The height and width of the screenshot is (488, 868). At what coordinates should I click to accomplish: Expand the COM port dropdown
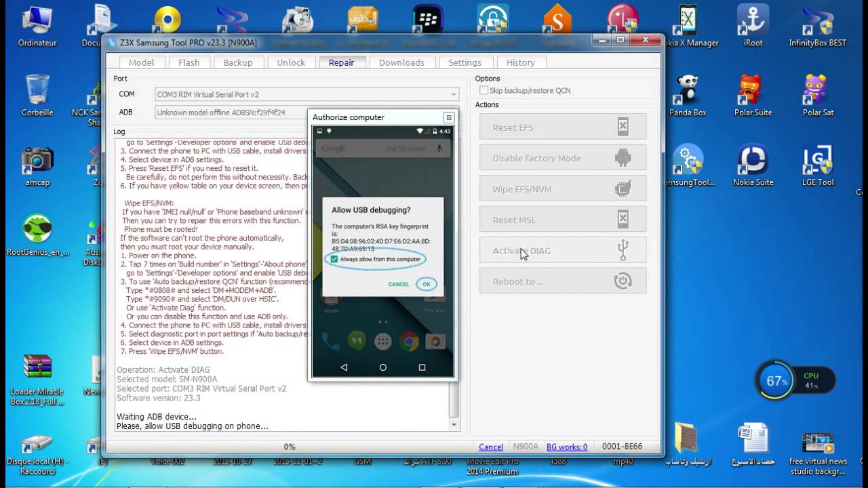pyautogui.click(x=454, y=94)
